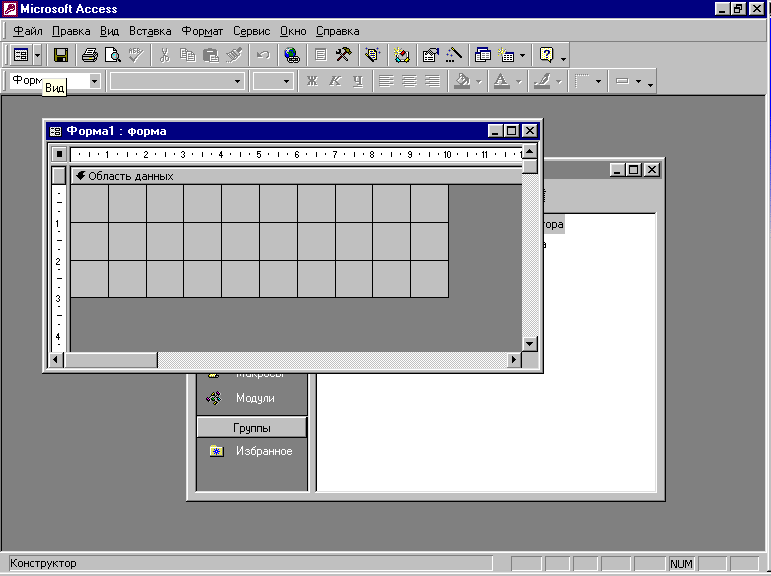Open the Избранное favorites folder

(216, 451)
